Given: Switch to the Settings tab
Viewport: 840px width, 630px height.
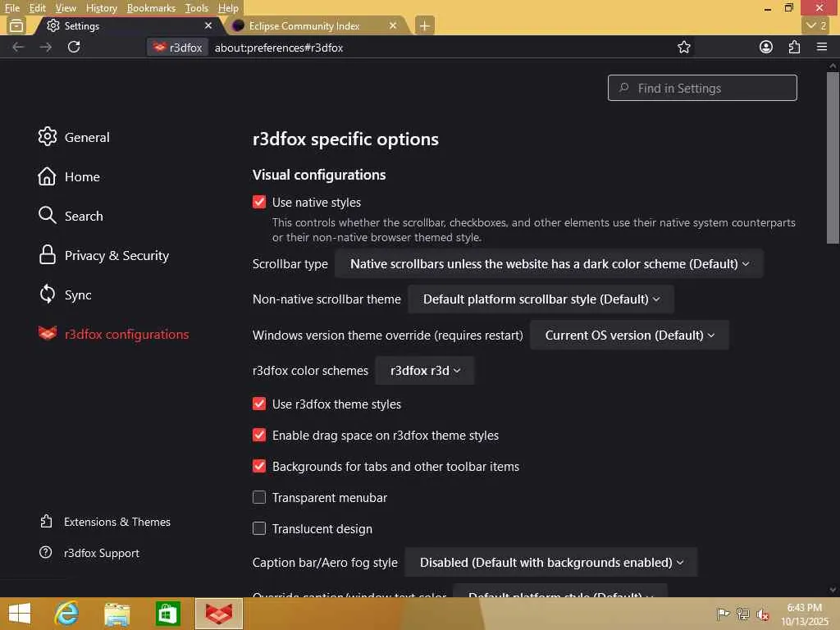Looking at the screenshot, I should click(x=129, y=25).
